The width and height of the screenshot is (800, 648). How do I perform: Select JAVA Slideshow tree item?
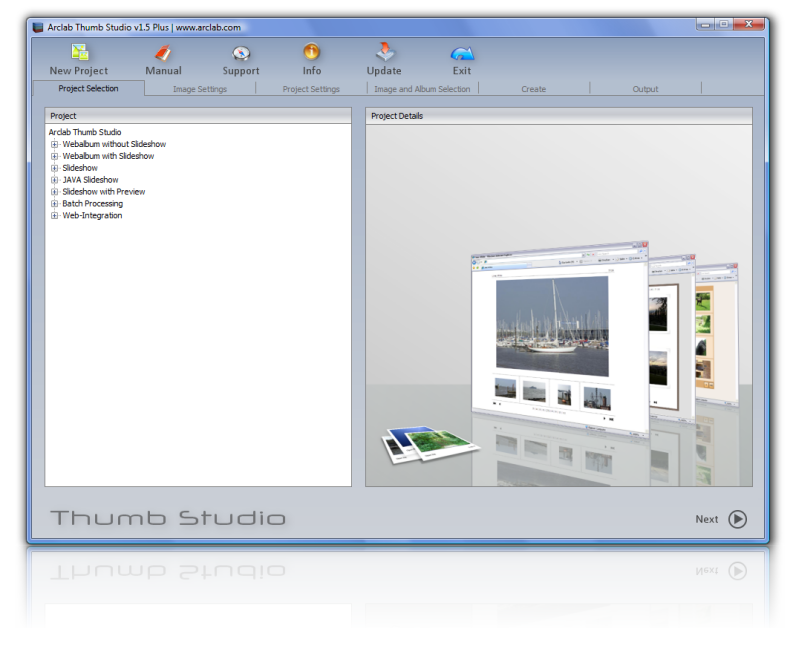pos(90,180)
